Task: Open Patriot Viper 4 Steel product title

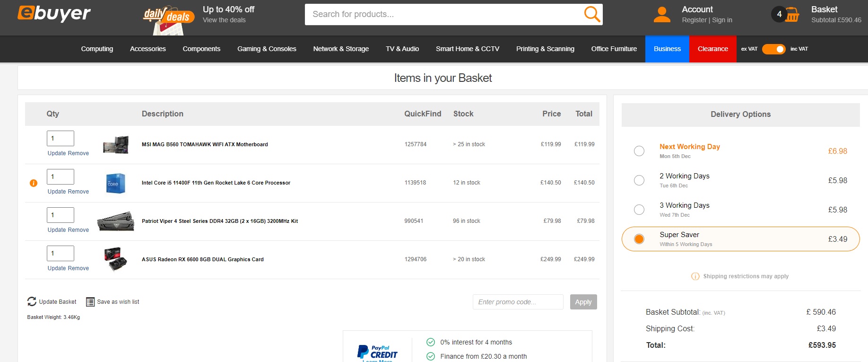Action: click(220, 221)
